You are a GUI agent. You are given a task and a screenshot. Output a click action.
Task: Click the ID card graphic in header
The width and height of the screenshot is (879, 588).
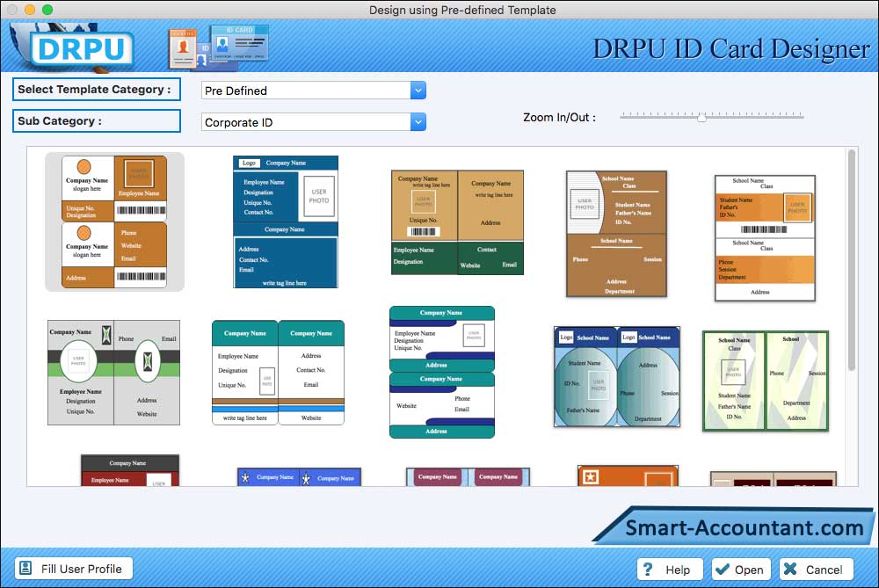point(219,47)
